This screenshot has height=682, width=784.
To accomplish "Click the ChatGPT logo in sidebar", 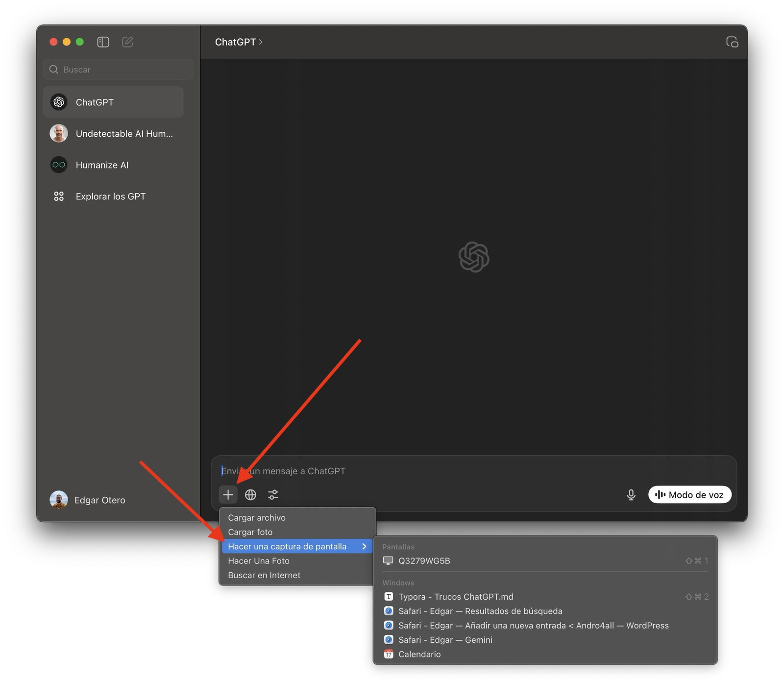I will click(59, 102).
